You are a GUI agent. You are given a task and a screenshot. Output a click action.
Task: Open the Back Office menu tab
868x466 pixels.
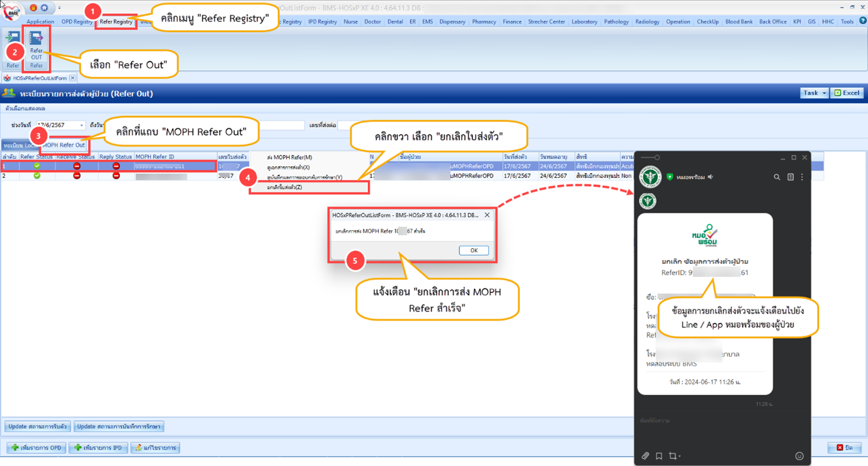coord(773,22)
